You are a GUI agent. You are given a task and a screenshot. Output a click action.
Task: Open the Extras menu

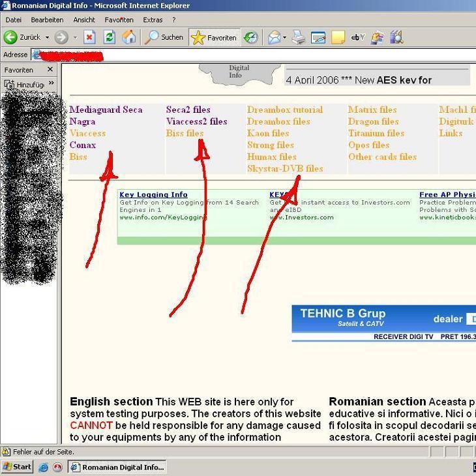point(153,20)
